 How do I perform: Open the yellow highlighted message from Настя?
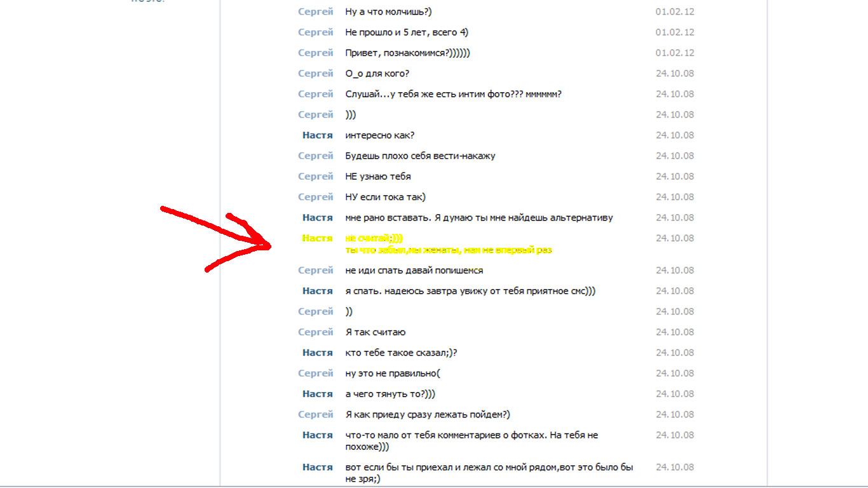(x=449, y=244)
